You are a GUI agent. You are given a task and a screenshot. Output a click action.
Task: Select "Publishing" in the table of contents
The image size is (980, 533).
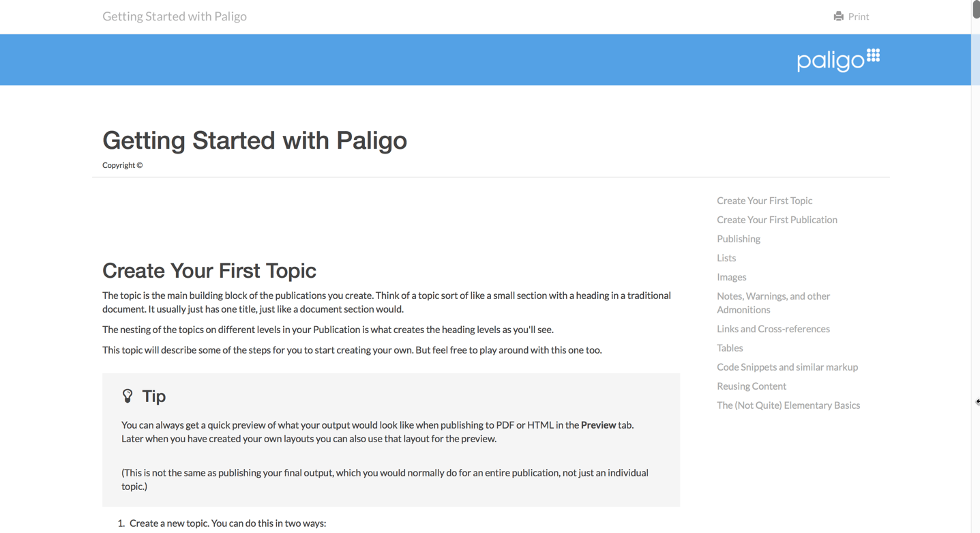[x=738, y=239]
